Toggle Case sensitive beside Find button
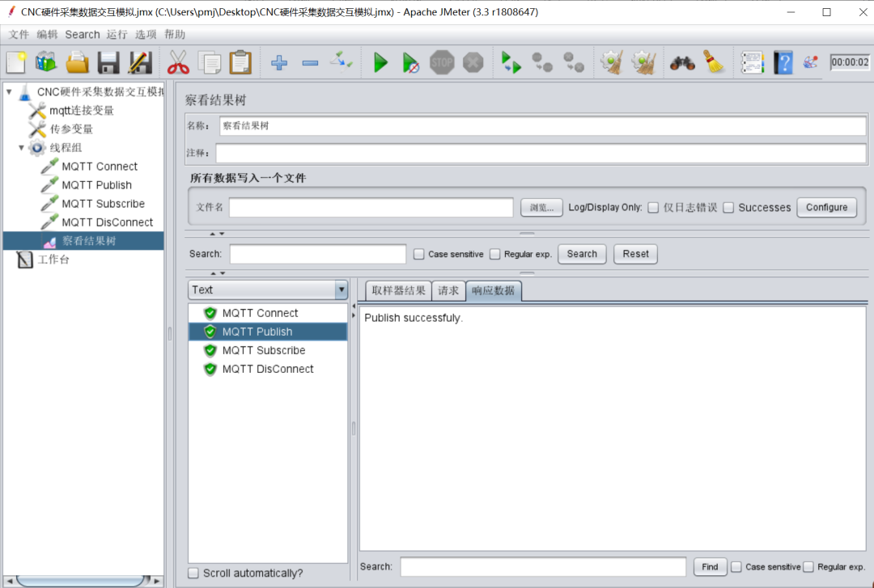The width and height of the screenshot is (874, 588). click(x=736, y=567)
